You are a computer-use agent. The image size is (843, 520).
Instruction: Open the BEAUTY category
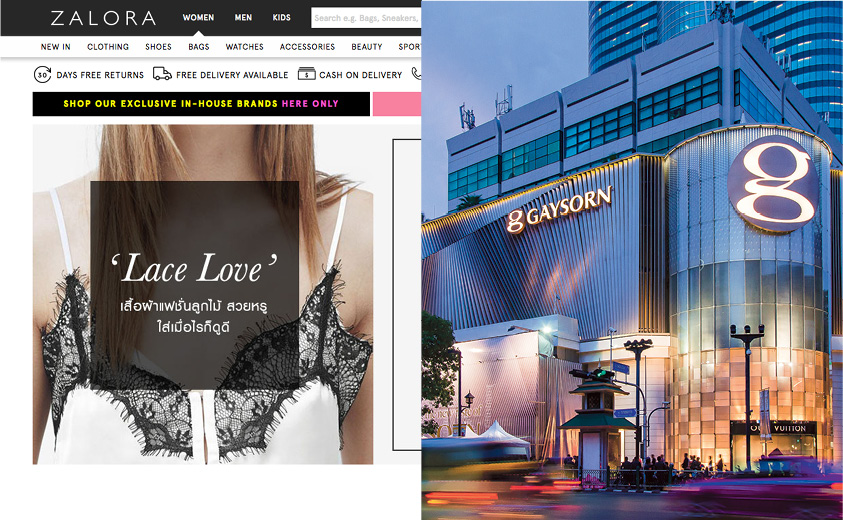point(367,47)
